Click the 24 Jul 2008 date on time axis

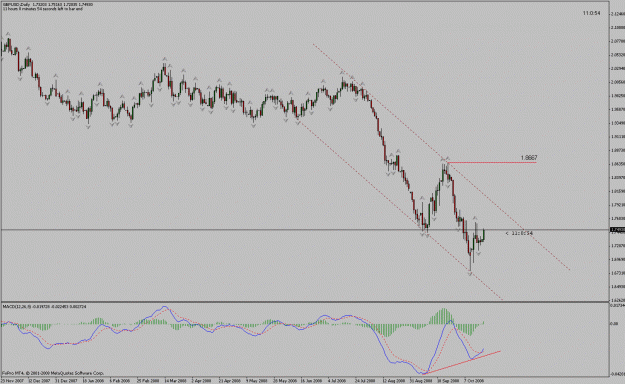coord(365,381)
